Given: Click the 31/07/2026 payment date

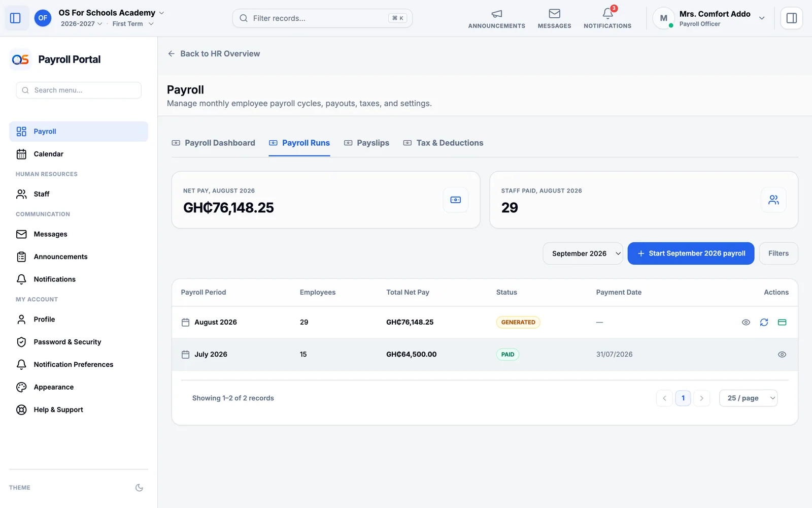Looking at the screenshot, I should pos(614,355).
